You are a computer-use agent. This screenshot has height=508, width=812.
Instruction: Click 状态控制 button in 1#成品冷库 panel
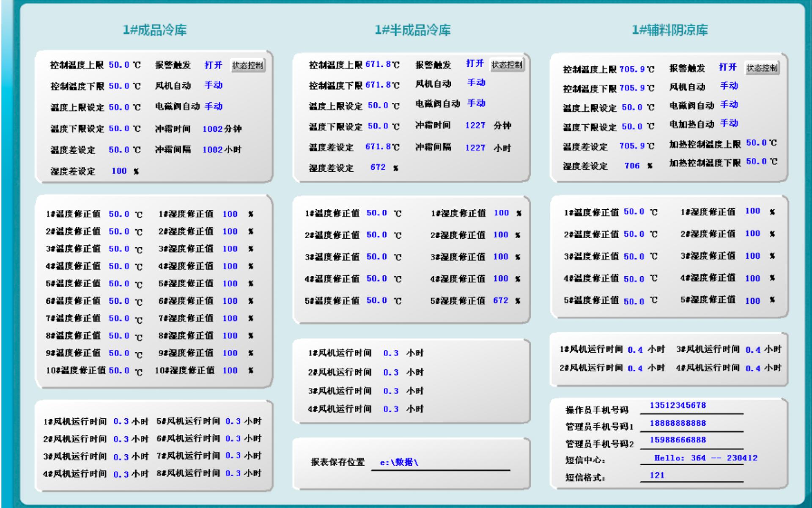tap(248, 66)
